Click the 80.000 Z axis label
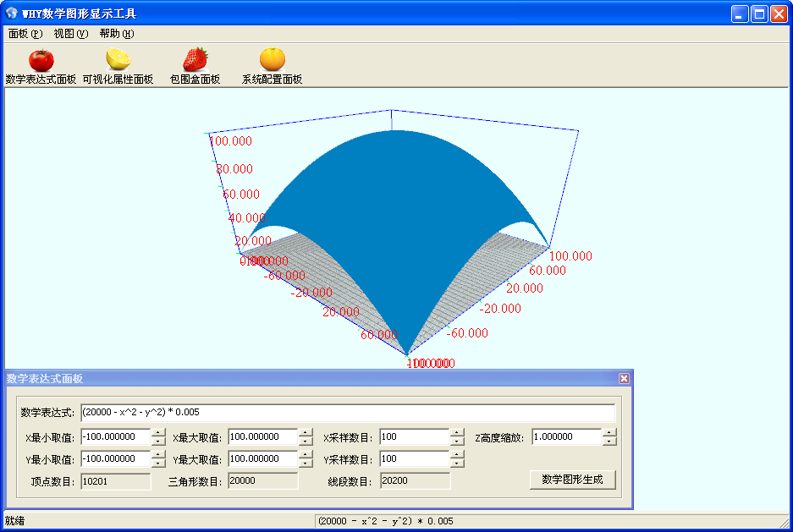Viewport: 793px width, 532px height. tap(234, 169)
